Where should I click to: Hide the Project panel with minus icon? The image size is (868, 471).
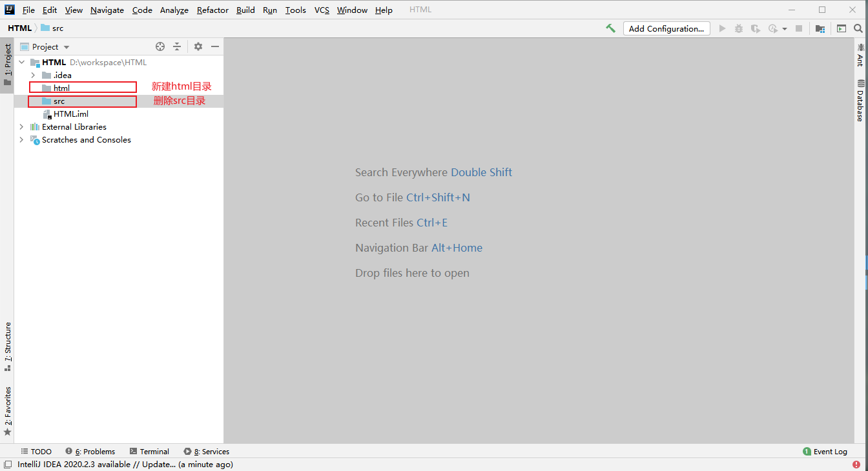[215, 46]
